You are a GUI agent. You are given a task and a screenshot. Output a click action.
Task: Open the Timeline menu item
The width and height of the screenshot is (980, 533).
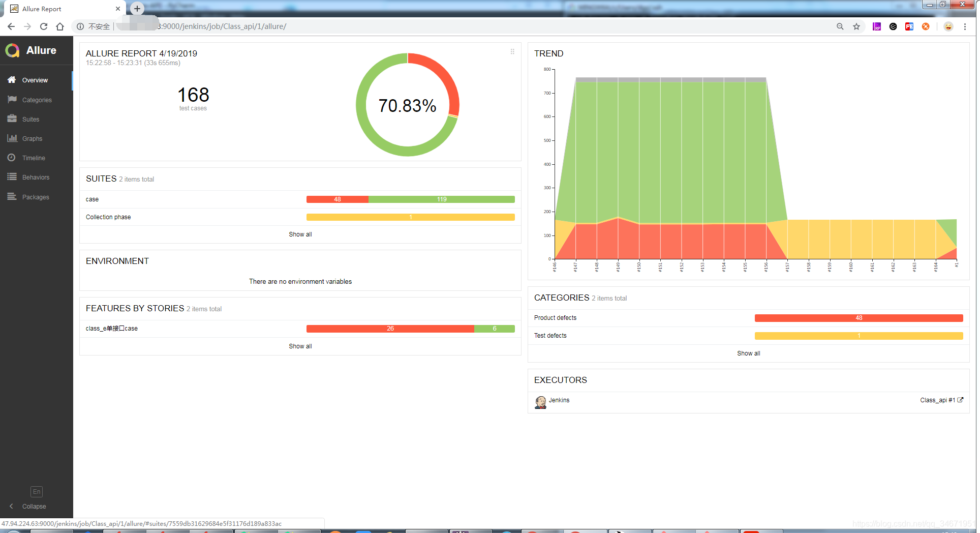tap(37, 158)
